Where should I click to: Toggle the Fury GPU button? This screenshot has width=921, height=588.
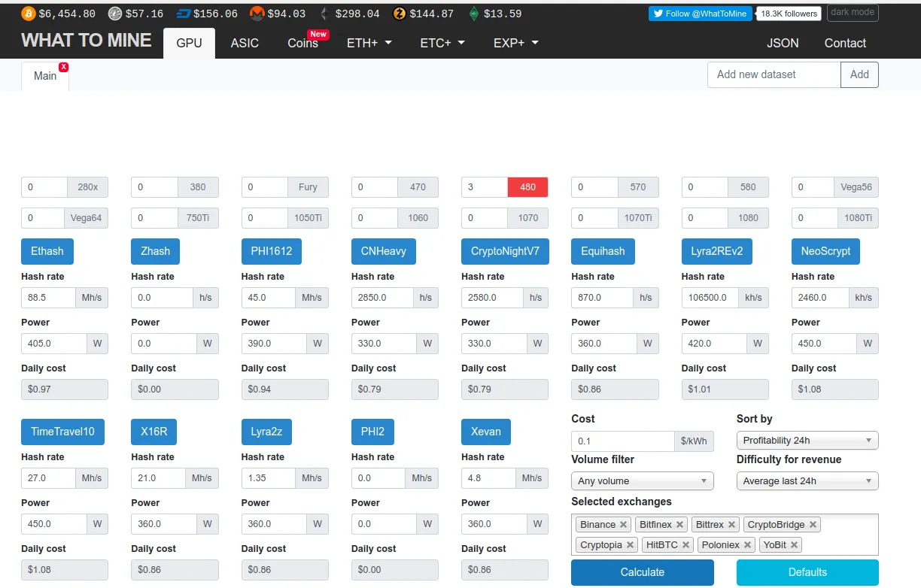308,187
